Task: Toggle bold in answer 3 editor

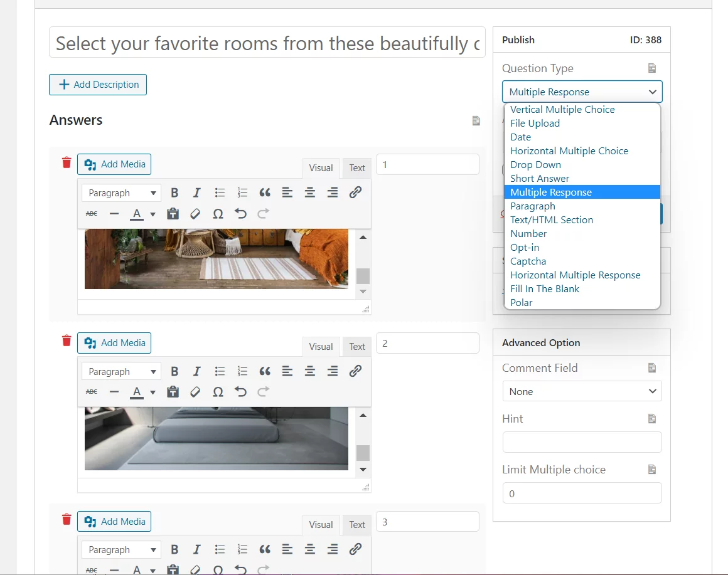Action: click(x=174, y=549)
